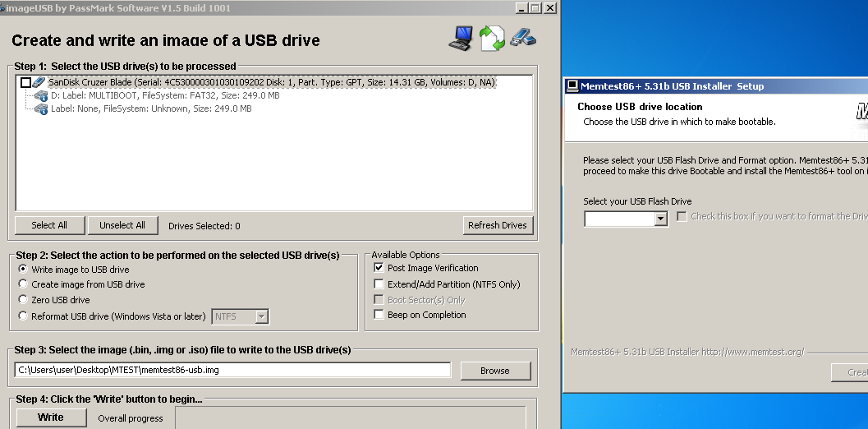This screenshot has height=429, width=868.
Task: Select Write image to USB drive option
Action: tap(23, 269)
